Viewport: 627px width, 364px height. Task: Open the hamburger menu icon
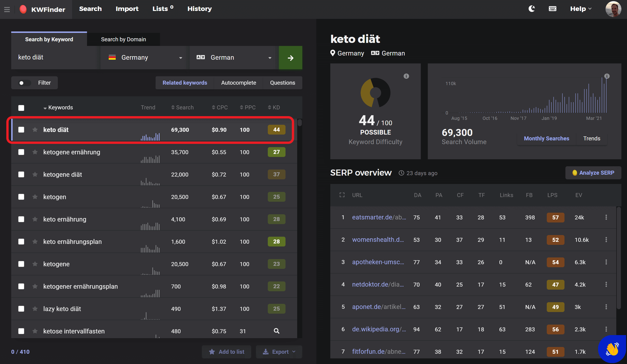coord(7,10)
